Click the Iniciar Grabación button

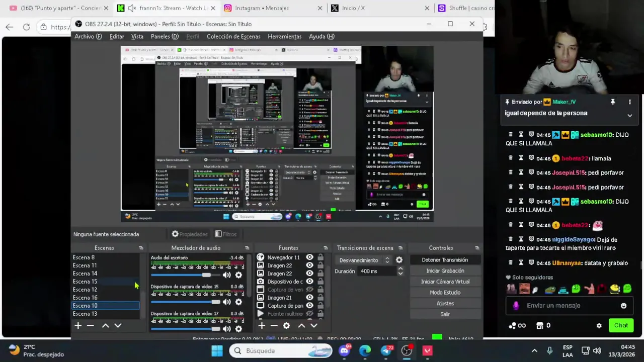coord(445,271)
